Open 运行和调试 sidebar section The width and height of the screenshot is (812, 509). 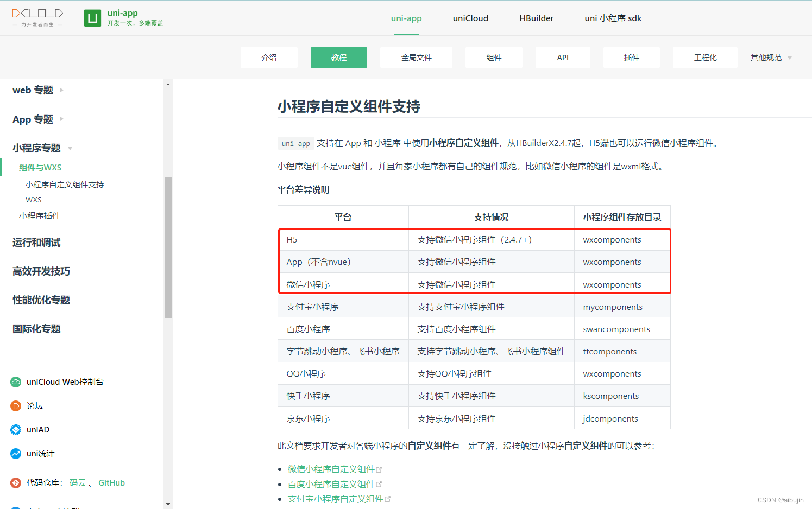click(36, 243)
